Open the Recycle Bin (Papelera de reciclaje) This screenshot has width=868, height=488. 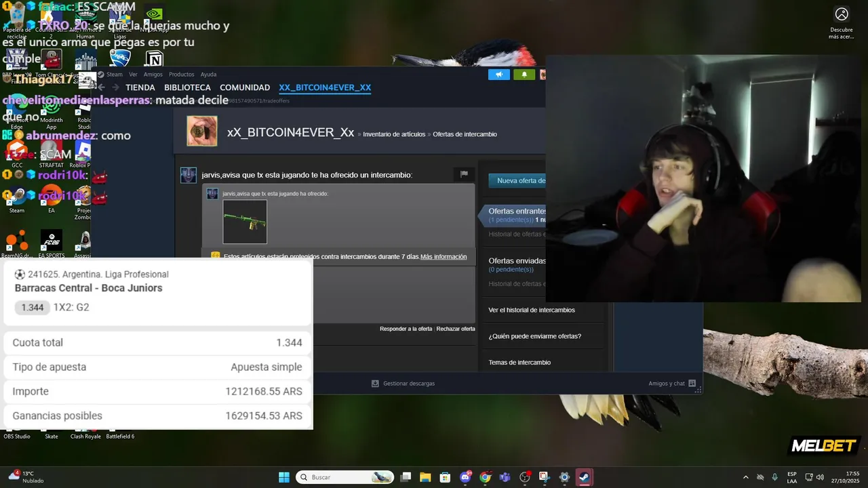[17, 20]
